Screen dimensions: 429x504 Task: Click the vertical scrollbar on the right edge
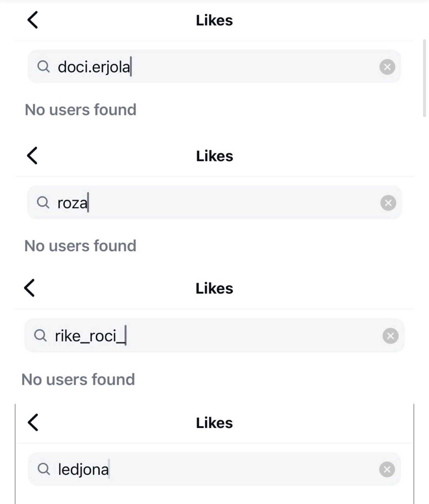(x=424, y=78)
